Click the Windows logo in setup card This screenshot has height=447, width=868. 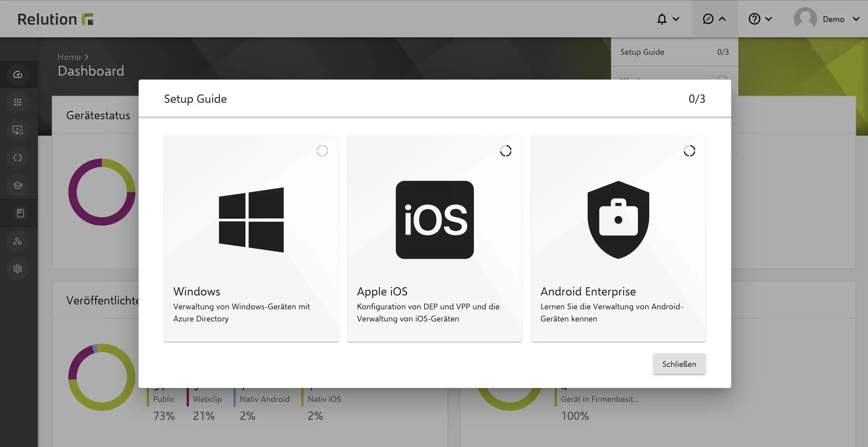[251, 220]
